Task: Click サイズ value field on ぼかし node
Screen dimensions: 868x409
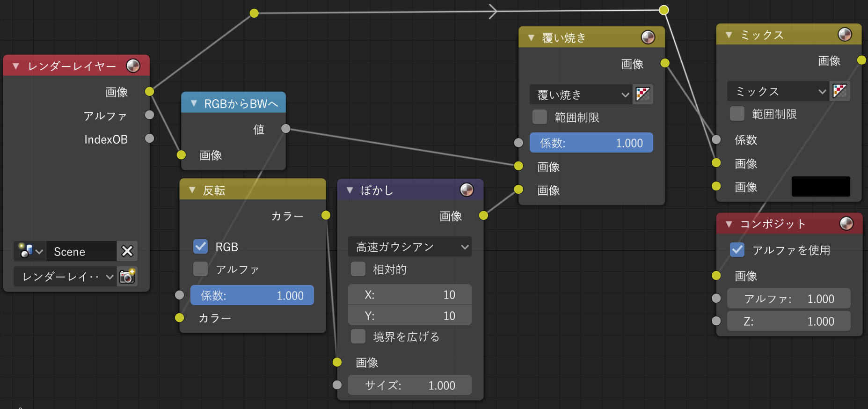Action: click(x=409, y=385)
